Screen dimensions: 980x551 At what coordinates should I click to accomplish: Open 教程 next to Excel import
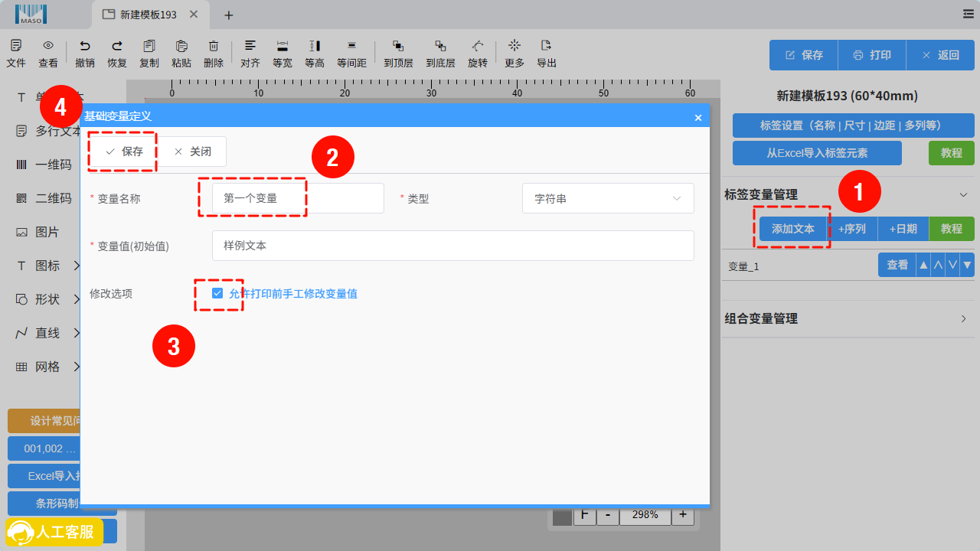coord(952,153)
